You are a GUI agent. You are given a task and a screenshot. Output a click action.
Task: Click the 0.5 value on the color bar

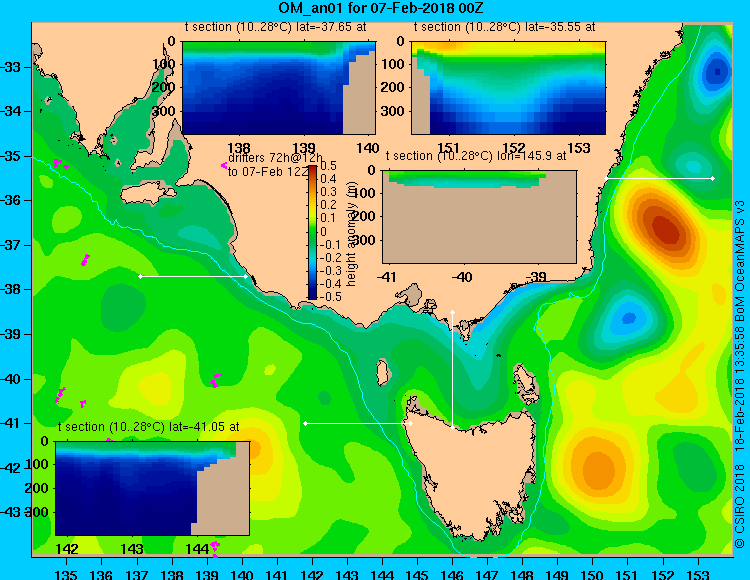[328, 166]
